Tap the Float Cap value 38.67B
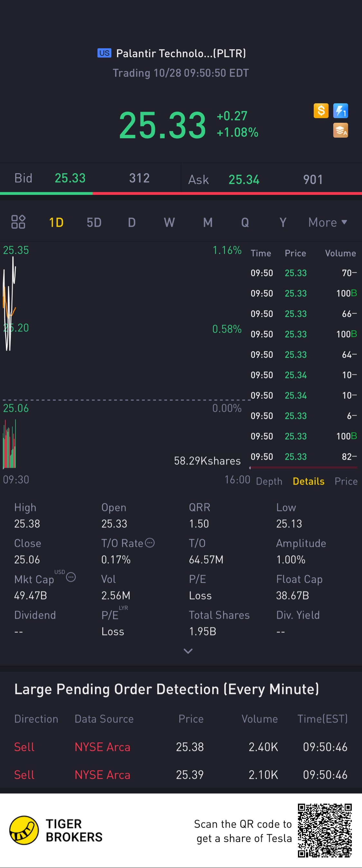The image size is (362, 868). coord(292,595)
